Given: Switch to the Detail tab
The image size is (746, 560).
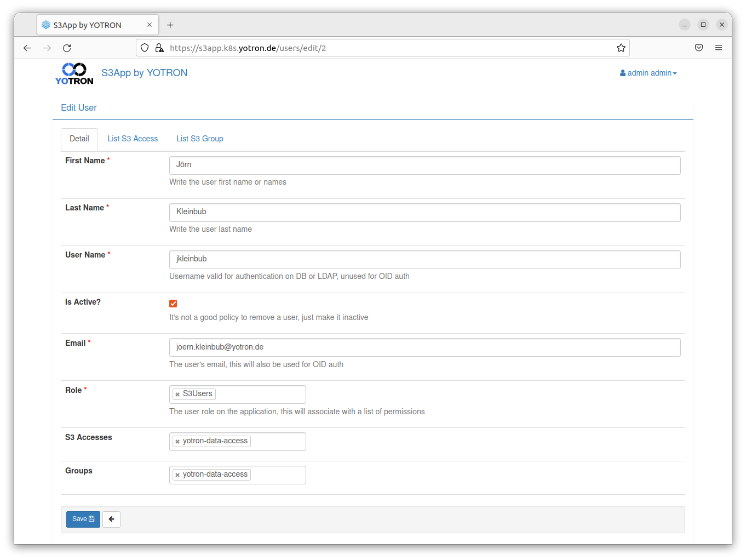Looking at the screenshot, I should 79,139.
